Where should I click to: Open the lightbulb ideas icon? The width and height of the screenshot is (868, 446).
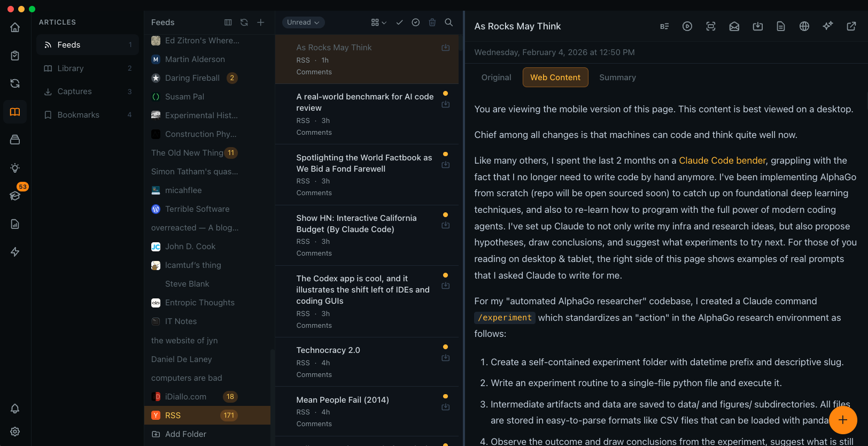(x=15, y=168)
